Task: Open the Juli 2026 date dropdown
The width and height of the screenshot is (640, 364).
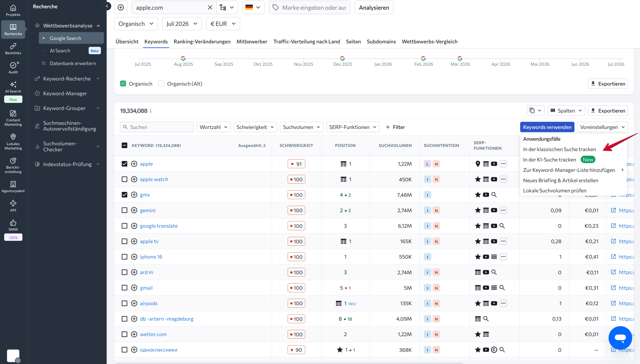Action: (182, 24)
